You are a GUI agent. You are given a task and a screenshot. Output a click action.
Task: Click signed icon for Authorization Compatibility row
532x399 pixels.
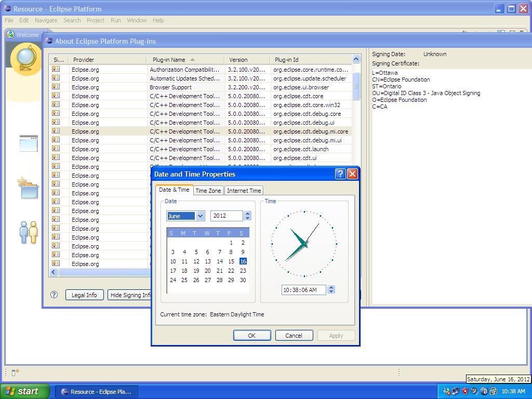tap(56, 69)
